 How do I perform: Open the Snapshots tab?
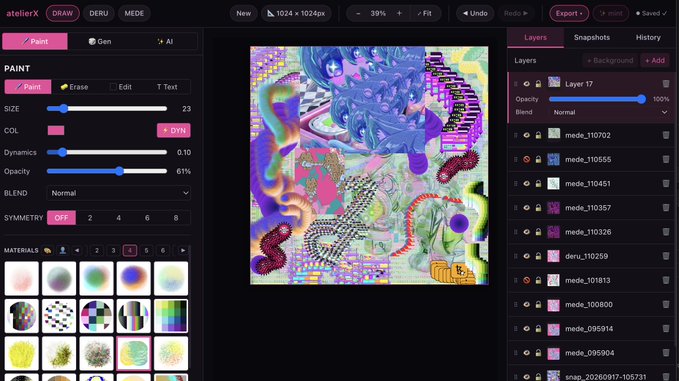pos(592,38)
